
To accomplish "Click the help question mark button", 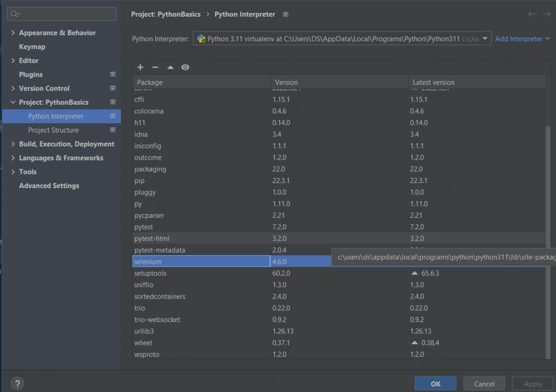I will pos(17,383).
